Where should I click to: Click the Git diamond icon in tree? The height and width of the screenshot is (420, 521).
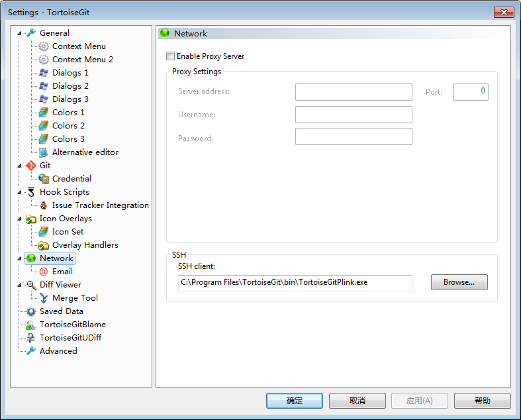tap(30, 166)
